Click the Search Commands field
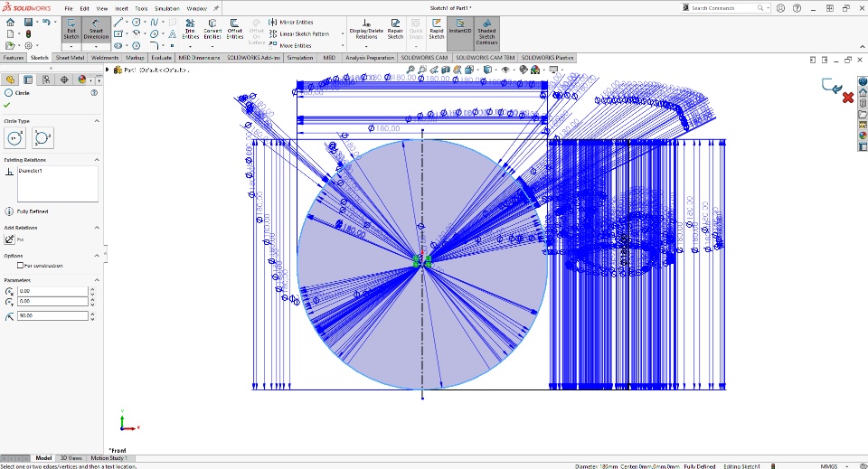The image size is (868, 469). [x=723, y=8]
